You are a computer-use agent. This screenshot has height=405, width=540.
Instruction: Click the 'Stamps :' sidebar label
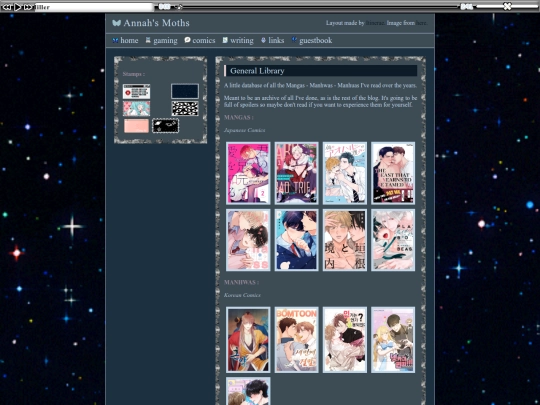pos(134,74)
